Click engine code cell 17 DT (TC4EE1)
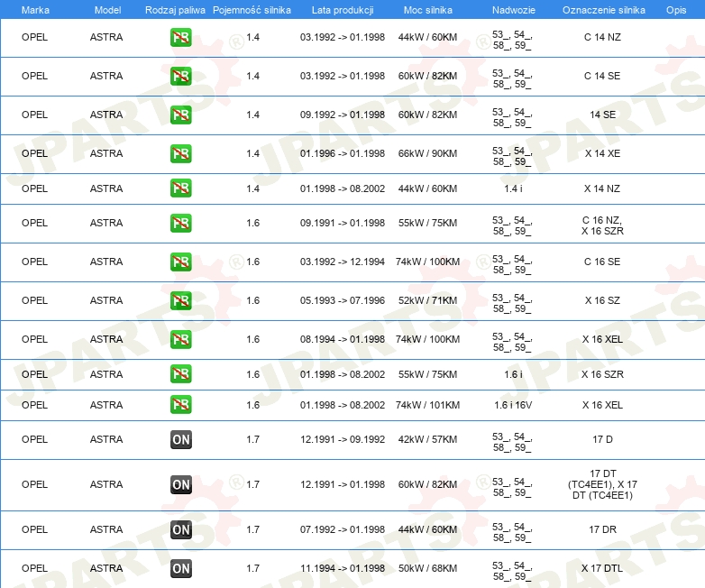The width and height of the screenshot is (705, 588). (x=602, y=484)
